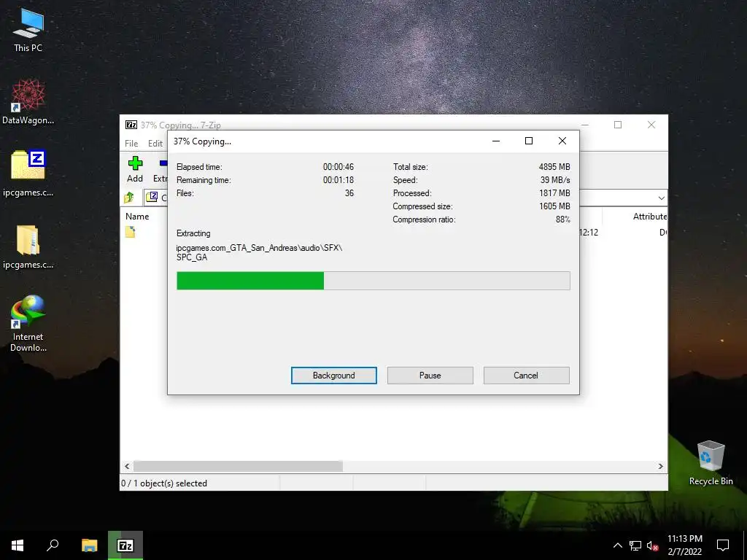This screenshot has width=747, height=560.
Task: Click the "39 MB/s" speed value
Action: [555, 180]
